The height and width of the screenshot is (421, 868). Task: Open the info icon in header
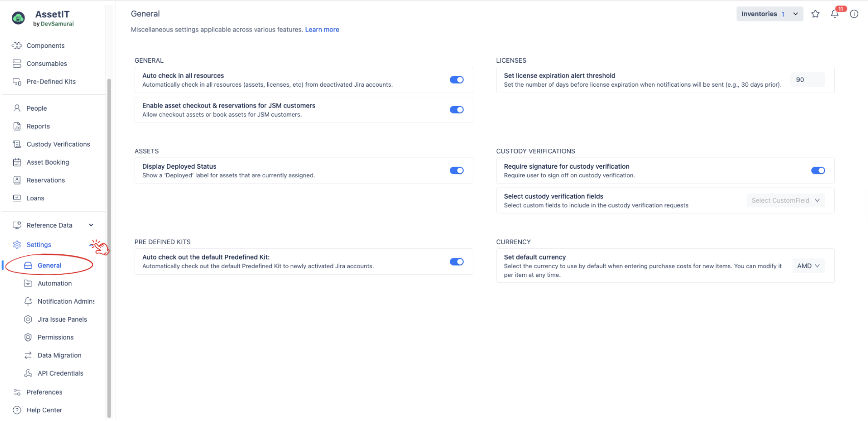[x=854, y=14]
